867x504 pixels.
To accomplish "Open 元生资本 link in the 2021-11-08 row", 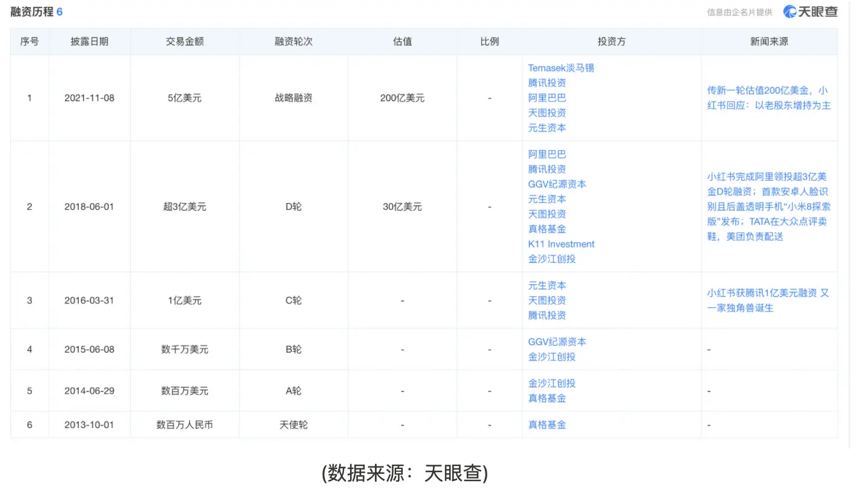I will pyautogui.click(x=547, y=128).
